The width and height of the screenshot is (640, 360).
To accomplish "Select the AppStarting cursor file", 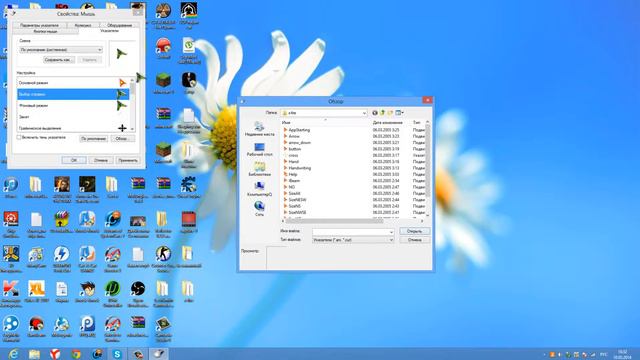I will (296, 130).
